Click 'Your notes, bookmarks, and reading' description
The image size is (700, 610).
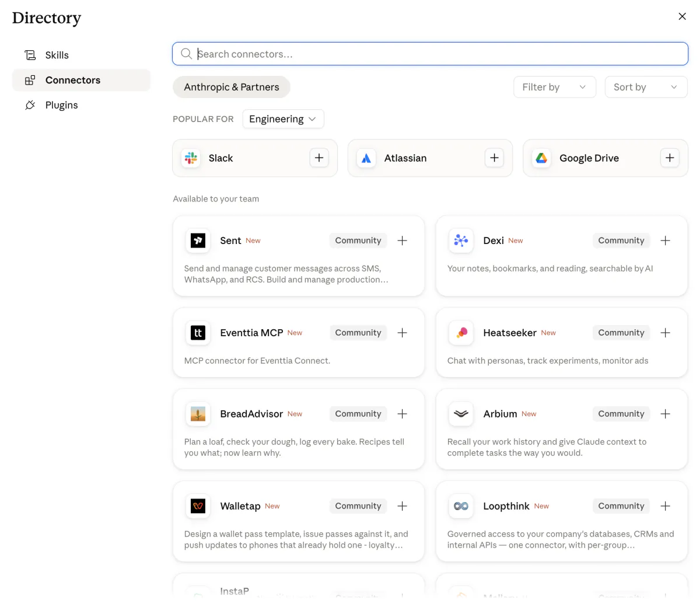click(550, 269)
